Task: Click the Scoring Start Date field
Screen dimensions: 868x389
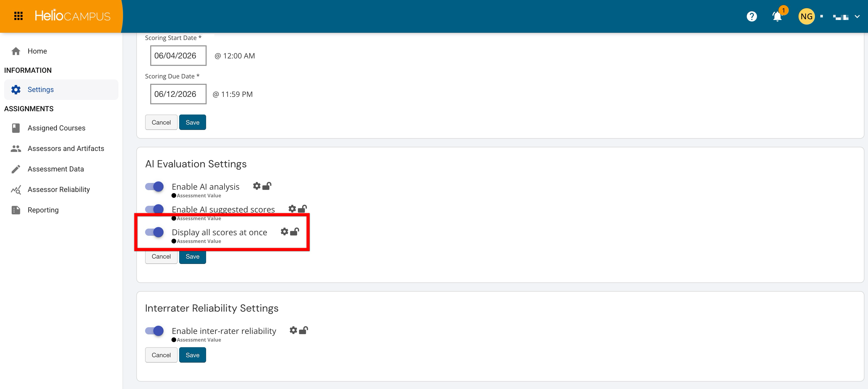Action: [x=178, y=56]
